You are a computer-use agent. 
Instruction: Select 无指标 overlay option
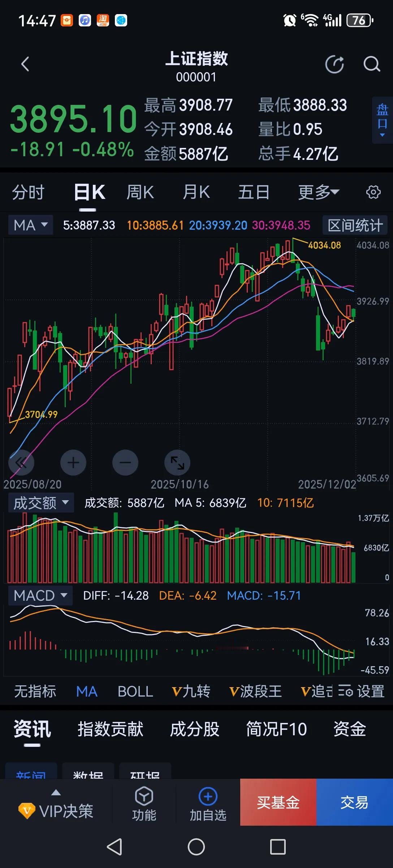tap(35, 691)
